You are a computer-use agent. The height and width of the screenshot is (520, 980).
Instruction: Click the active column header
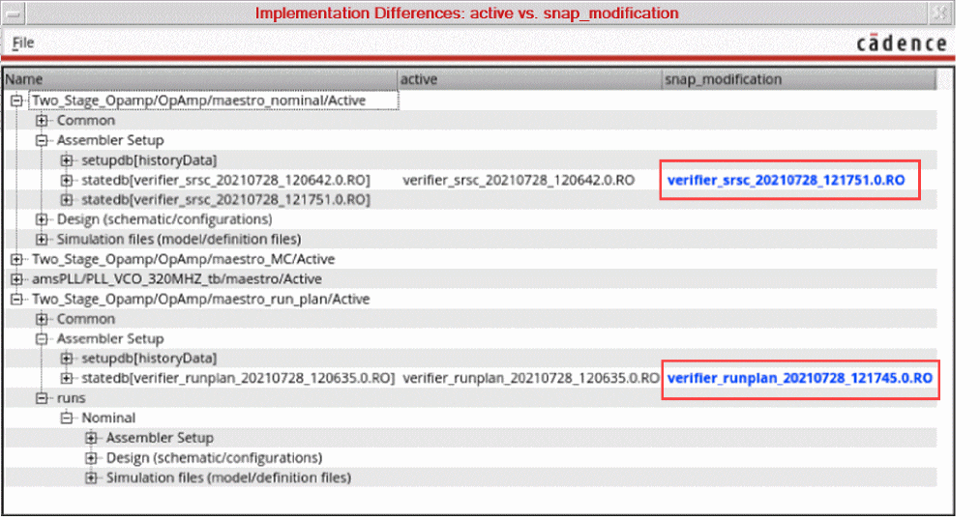coord(530,79)
